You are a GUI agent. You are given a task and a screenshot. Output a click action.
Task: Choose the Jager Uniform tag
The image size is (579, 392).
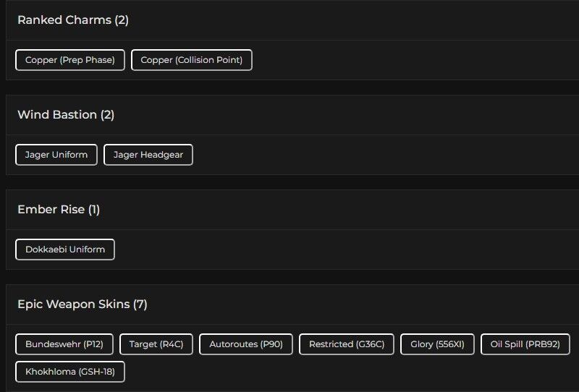pos(56,155)
